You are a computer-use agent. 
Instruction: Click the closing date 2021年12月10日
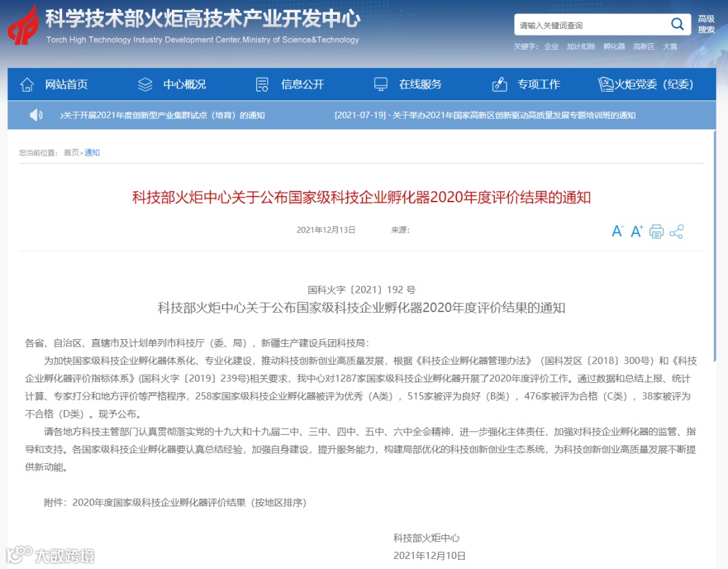click(429, 556)
